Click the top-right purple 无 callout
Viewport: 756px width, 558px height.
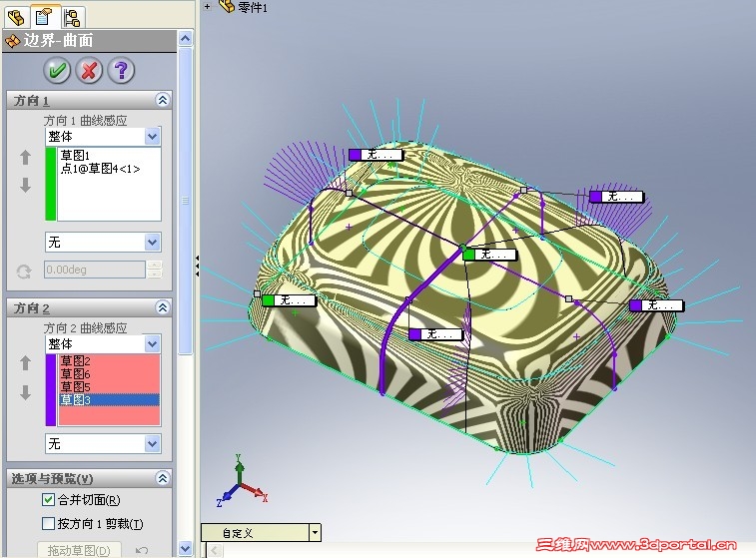[616, 197]
